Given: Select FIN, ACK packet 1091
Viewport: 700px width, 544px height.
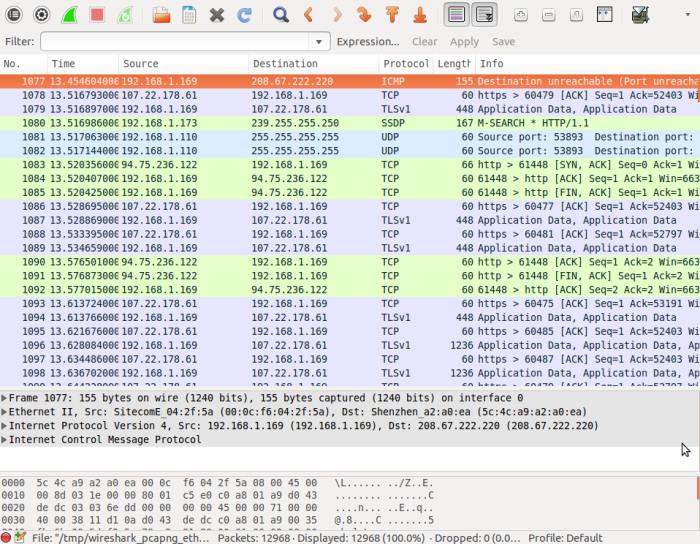Looking at the screenshot, I should (x=350, y=275).
